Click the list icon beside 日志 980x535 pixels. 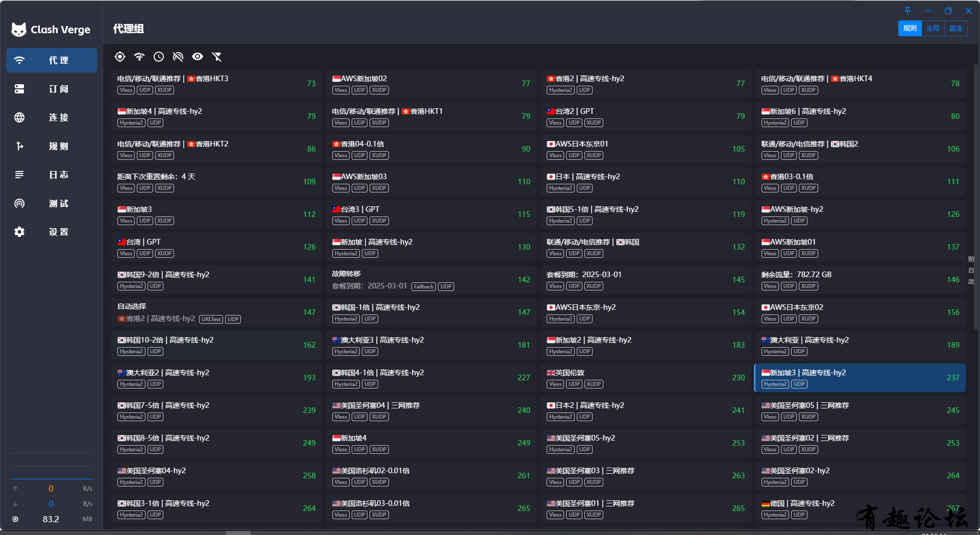[x=19, y=175]
